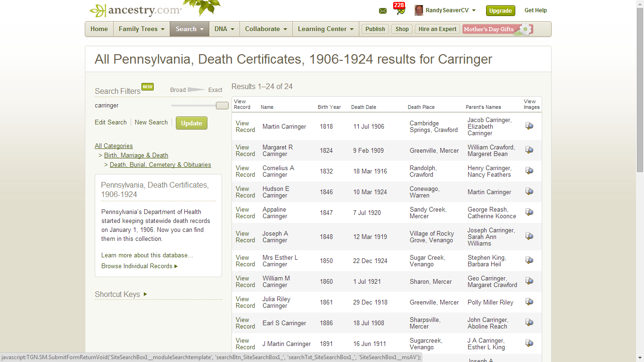Click the ancestry.com leaf logo
The image size is (644, 362).
[99, 8]
